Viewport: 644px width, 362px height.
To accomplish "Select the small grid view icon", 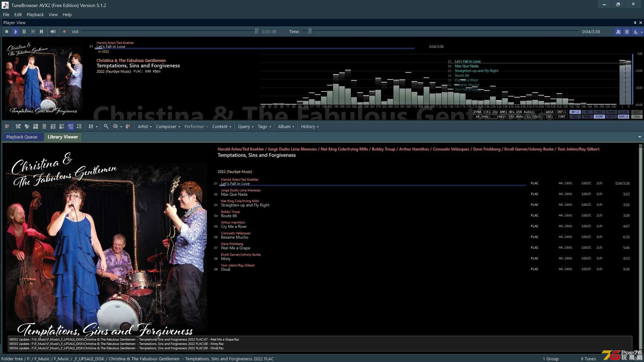I will [x=53, y=126].
